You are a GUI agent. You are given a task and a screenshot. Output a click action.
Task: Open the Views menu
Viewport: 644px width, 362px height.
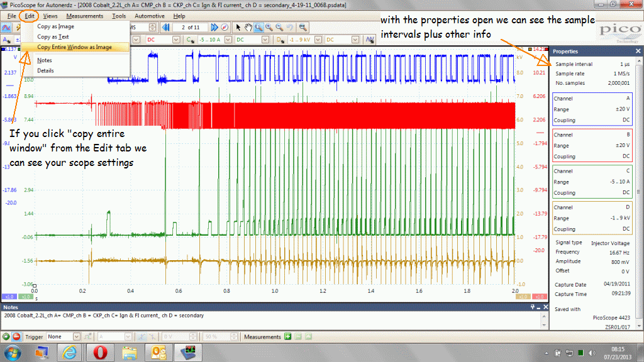coord(50,16)
